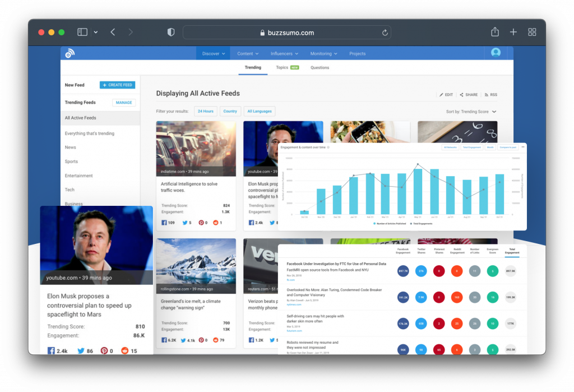
Task: Click the privacy shield icon
Action: tap(171, 32)
